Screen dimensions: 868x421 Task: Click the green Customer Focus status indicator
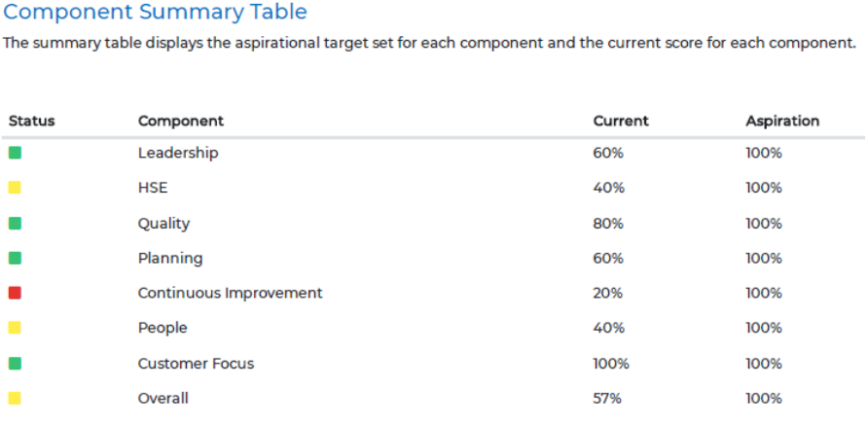click(x=15, y=363)
